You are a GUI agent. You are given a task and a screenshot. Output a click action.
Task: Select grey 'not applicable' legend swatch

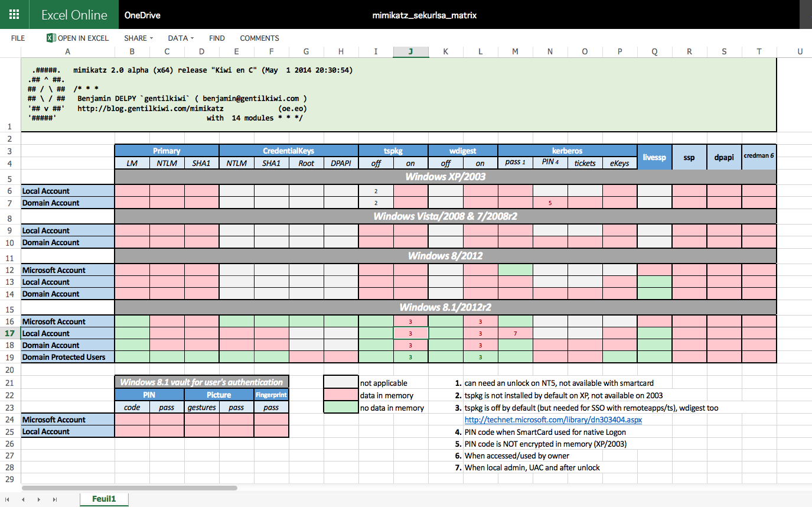coord(341,383)
